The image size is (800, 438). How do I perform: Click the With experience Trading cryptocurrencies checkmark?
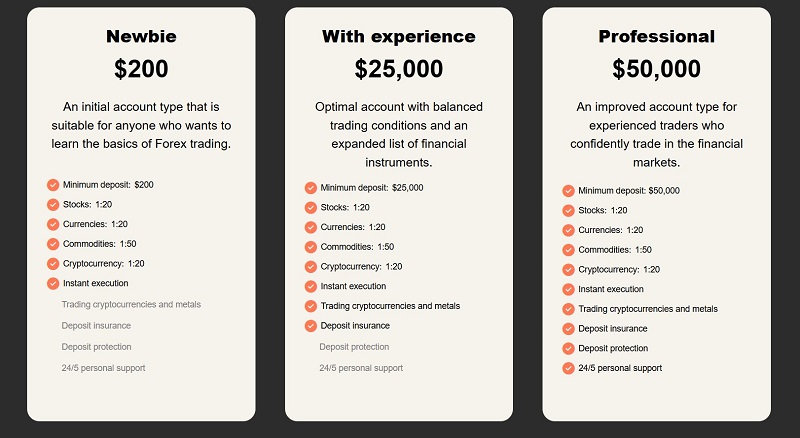pyautogui.click(x=311, y=306)
